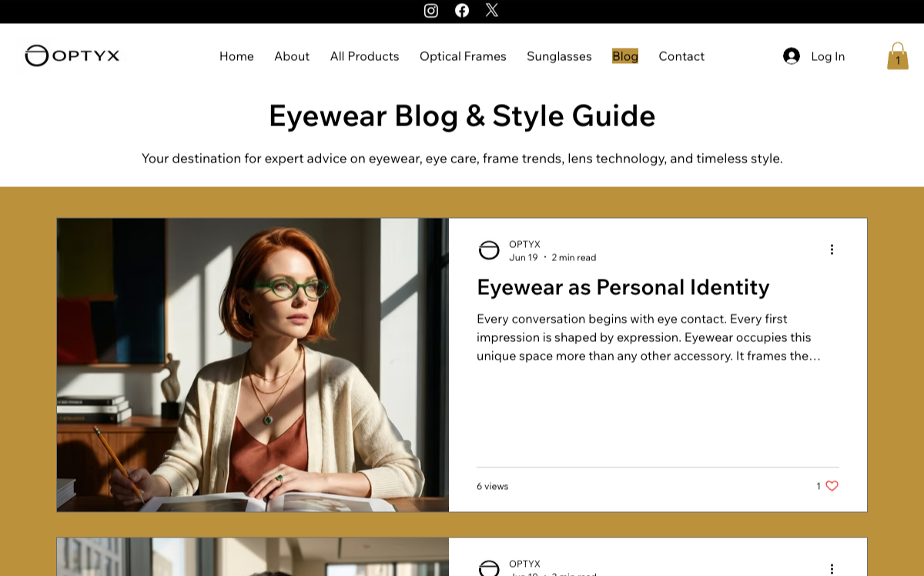Select the highlighted Blog menu item
This screenshot has height=576, width=924.
coord(625,56)
